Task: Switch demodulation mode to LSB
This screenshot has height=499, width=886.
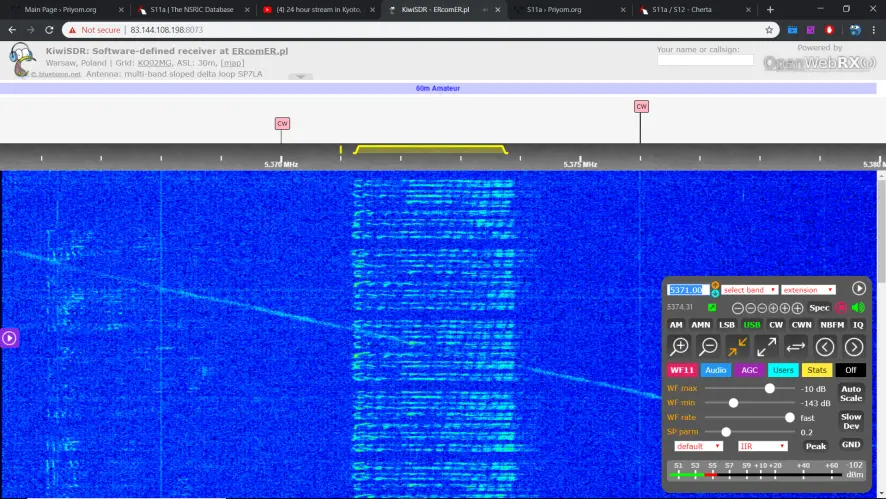Action: point(727,325)
